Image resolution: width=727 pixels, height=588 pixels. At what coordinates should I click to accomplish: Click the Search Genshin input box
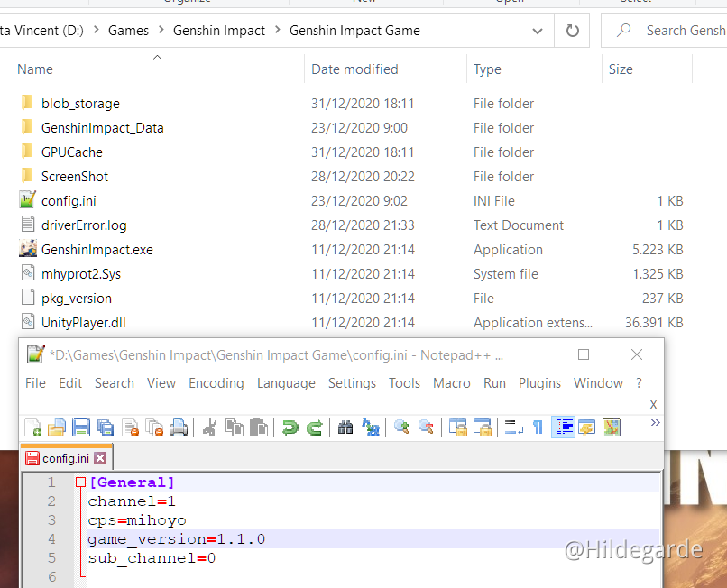point(672,30)
